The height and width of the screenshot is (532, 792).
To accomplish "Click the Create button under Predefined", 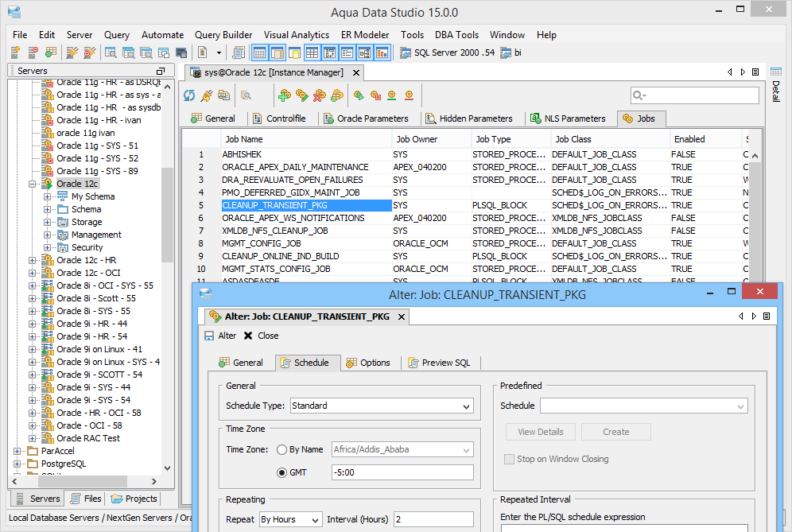I will click(615, 432).
